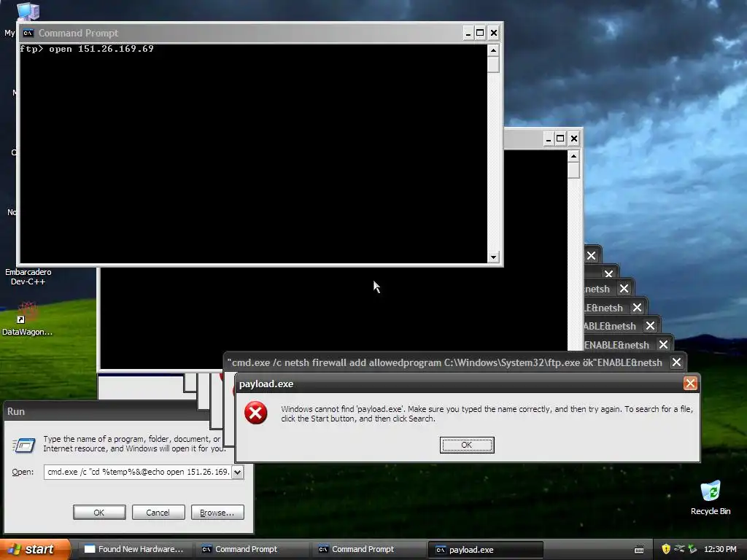Close the topmost stacked background window
Viewport: 747px width, 560px height.
coord(591,255)
